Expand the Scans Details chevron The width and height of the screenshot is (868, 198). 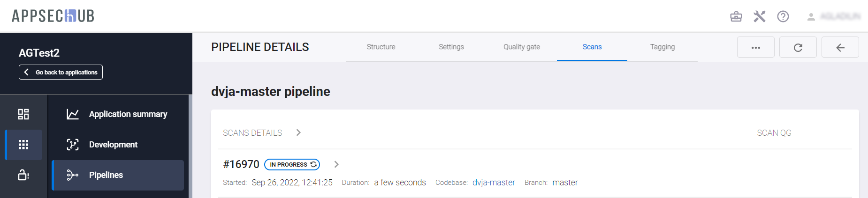click(298, 133)
